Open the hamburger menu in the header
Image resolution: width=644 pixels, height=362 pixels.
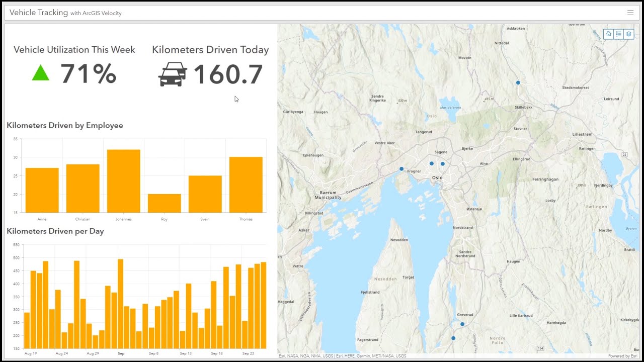point(630,13)
